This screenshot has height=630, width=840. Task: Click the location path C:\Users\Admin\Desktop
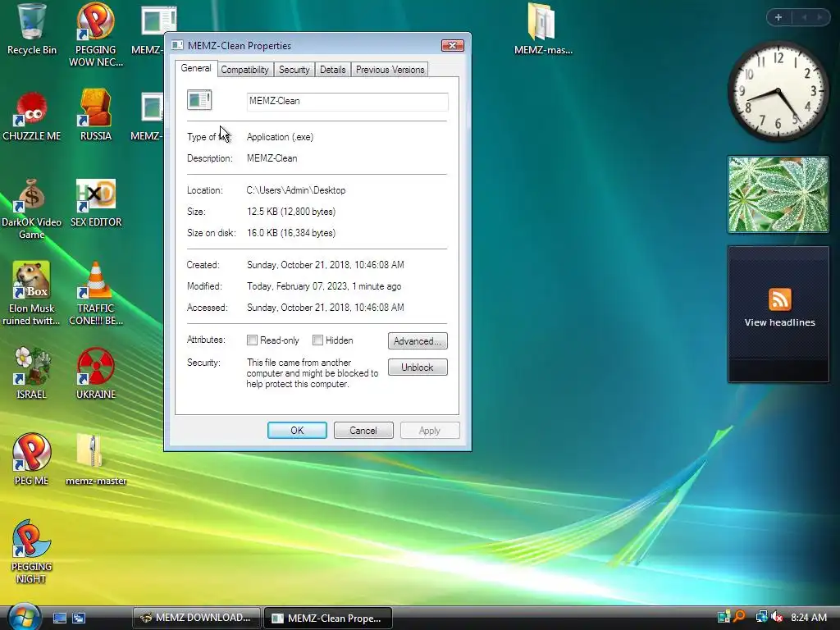pos(295,190)
